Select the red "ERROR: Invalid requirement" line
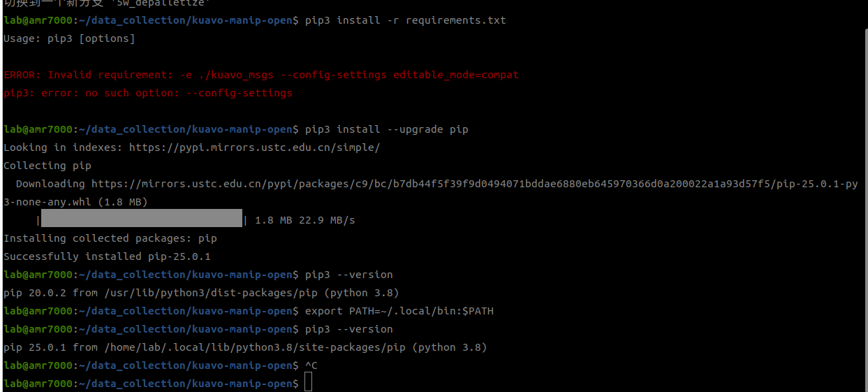Image resolution: width=868 pixels, height=392 pixels. 261,75
